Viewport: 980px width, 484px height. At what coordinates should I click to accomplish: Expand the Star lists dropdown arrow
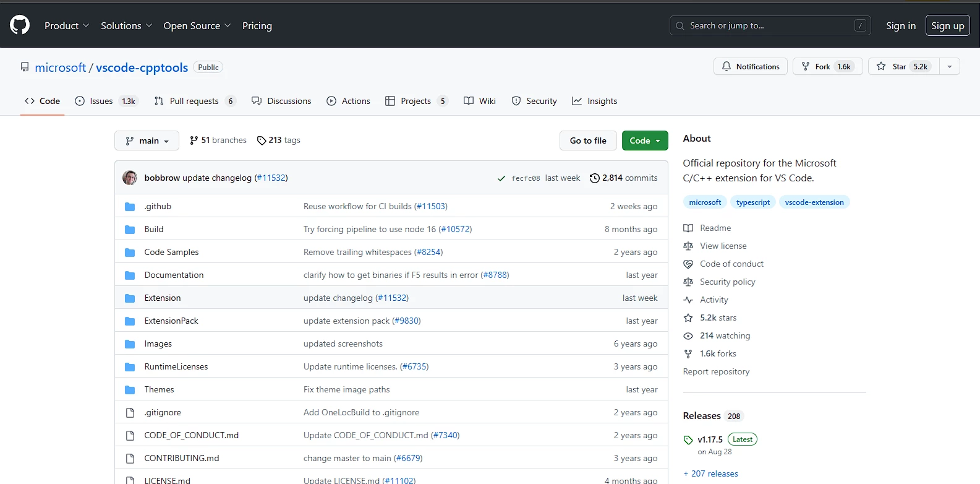[949, 67]
